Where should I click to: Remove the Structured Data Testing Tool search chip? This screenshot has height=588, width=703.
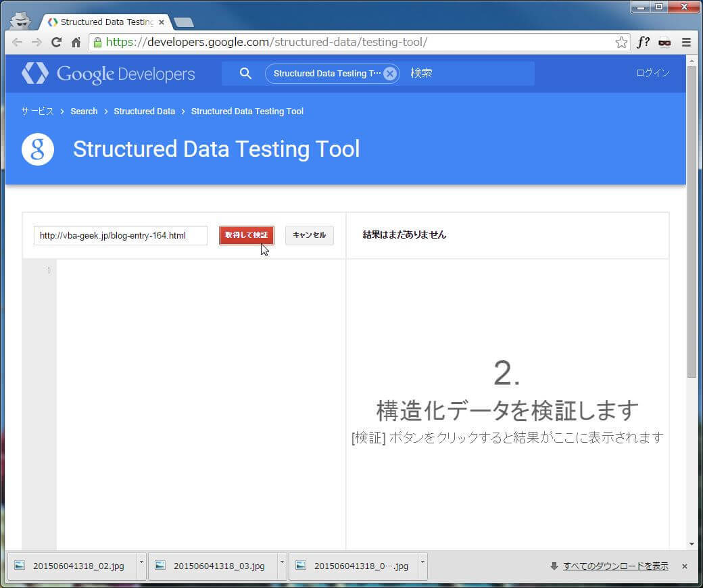click(x=389, y=74)
